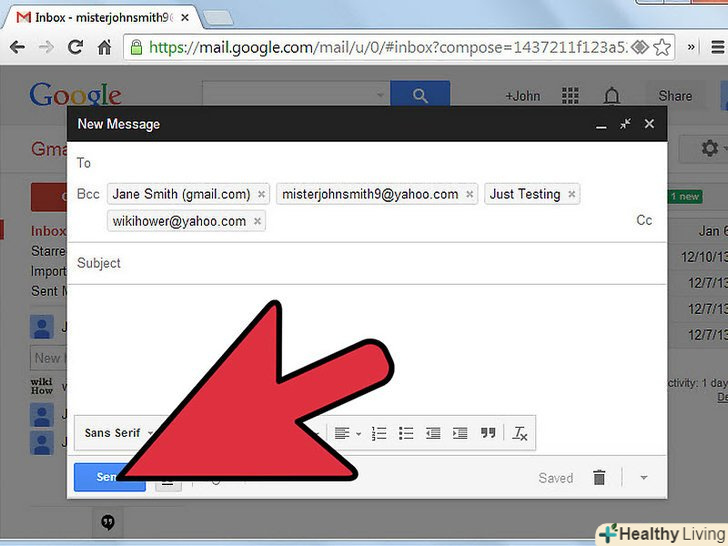Open Inbox in Gmail sidebar
Viewport: 728px width, 546px height.
click(x=48, y=231)
